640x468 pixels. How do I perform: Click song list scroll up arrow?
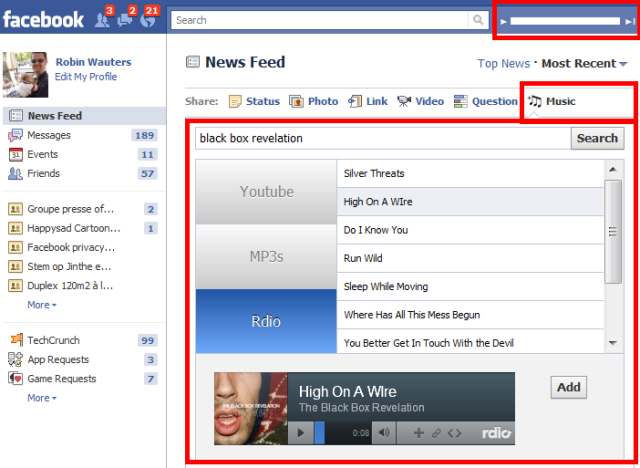pyautogui.click(x=613, y=169)
